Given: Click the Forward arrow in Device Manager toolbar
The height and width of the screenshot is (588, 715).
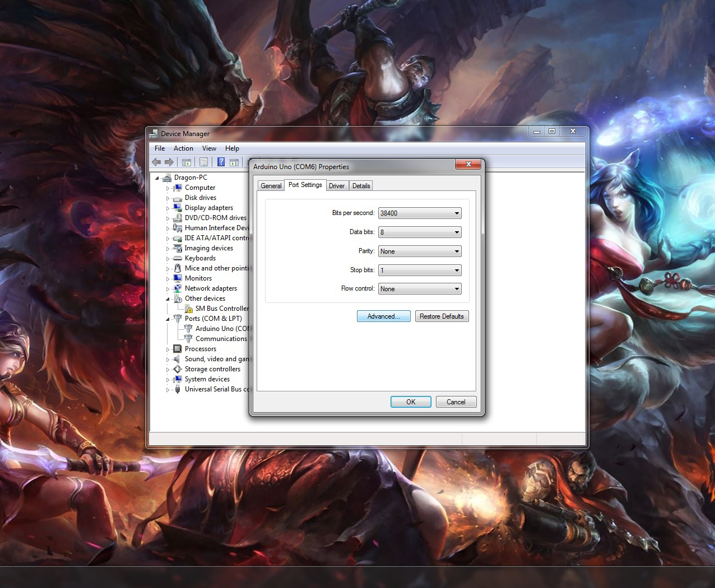Looking at the screenshot, I should [x=169, y=162].
